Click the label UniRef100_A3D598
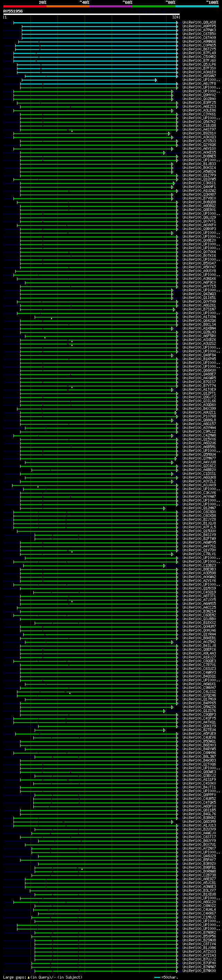222x980 pixels. click(x=199, y=573)
